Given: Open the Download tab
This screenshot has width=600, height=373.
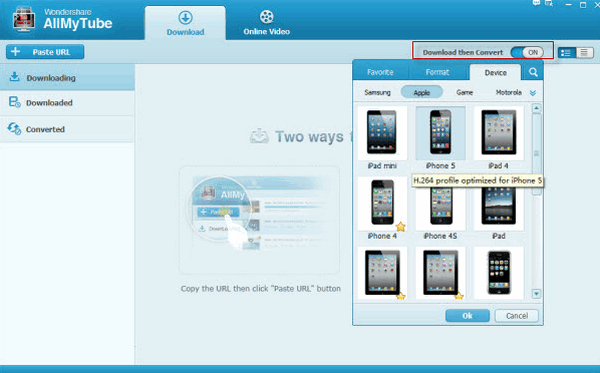Looking at the screenshot, I should [185, 23].
